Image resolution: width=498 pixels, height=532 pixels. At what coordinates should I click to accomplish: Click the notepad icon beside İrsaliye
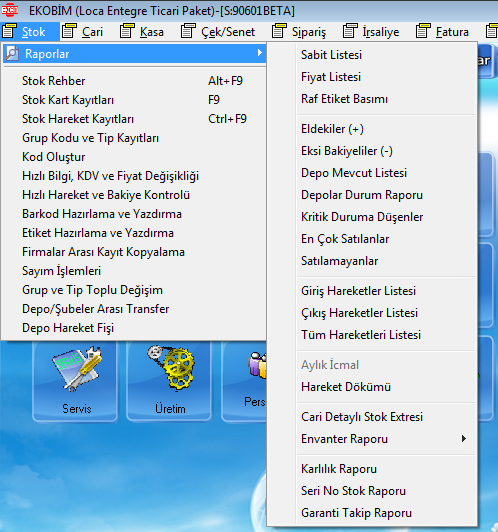coord(350,31)
